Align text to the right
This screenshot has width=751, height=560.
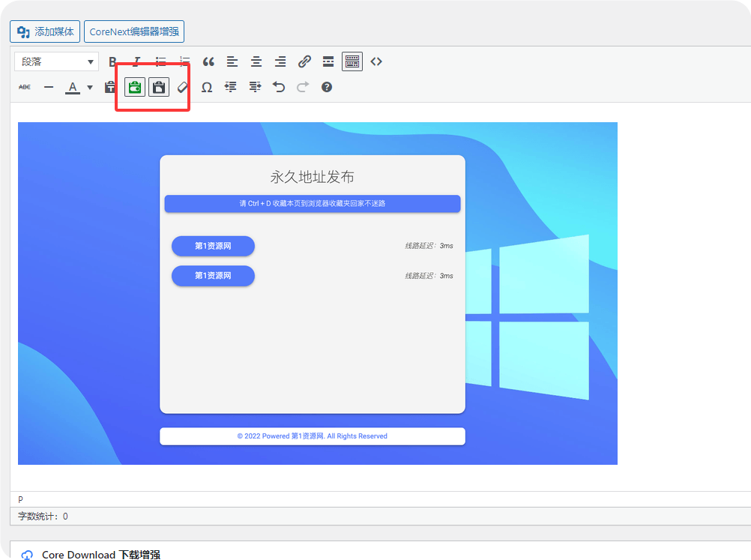pyautogui.click(x=280, y=61)
